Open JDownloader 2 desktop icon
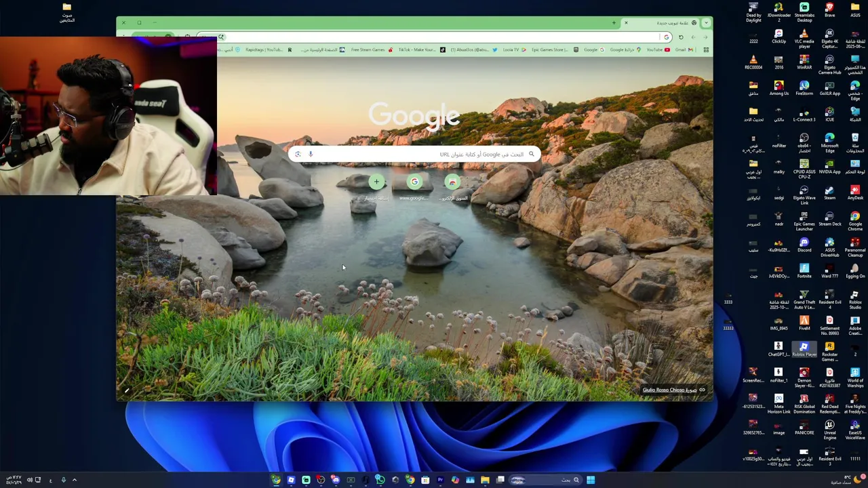Image resolution: width=868 pixels, height=488 pixels. point(778,12)
